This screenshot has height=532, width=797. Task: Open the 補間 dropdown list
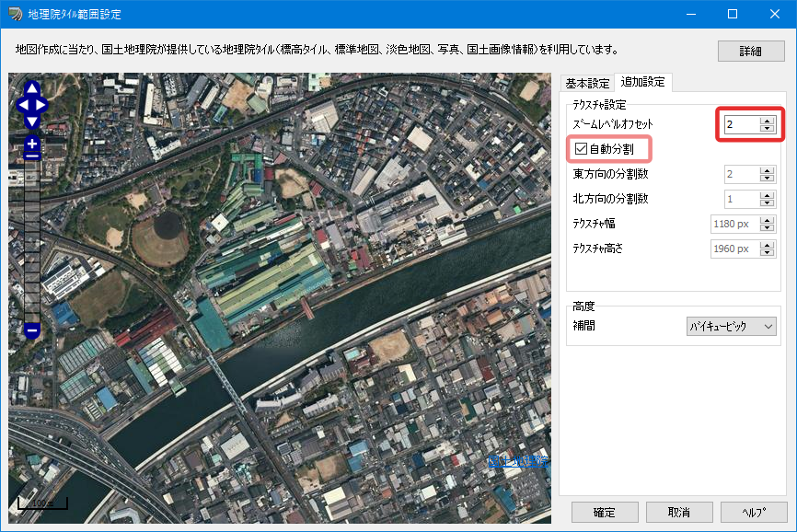(x=731, y=326)
